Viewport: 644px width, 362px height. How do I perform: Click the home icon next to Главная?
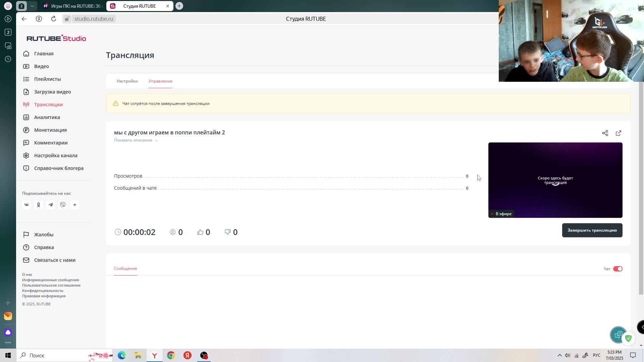click(26, 54)
